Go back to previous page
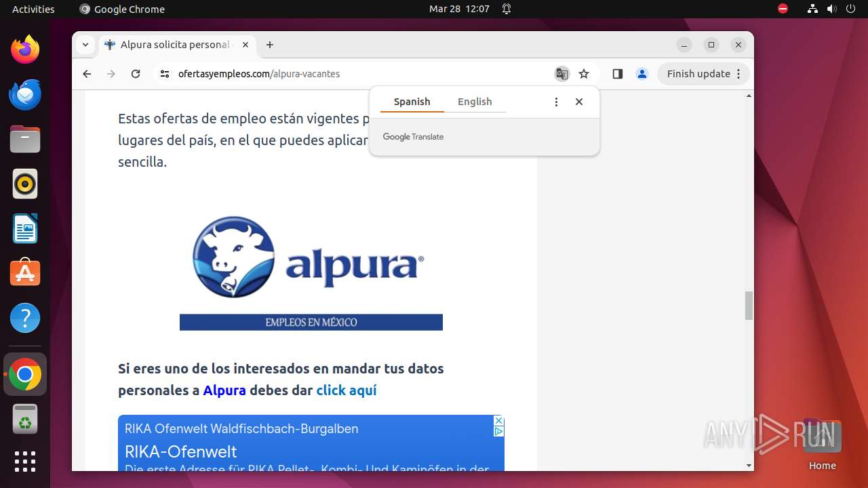This screenshot has width=868, height=488. point(87,74)
